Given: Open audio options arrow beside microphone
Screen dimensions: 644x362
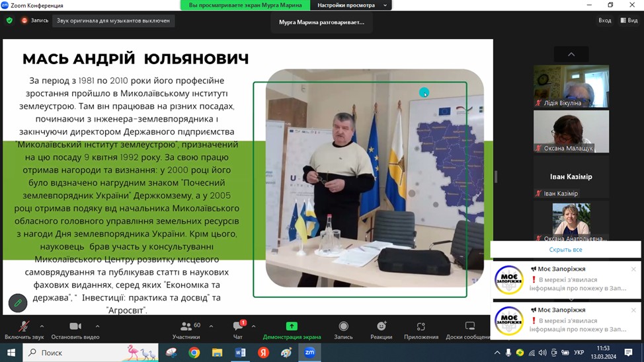Looking at the screenshot, I should (x=42, y=327).
